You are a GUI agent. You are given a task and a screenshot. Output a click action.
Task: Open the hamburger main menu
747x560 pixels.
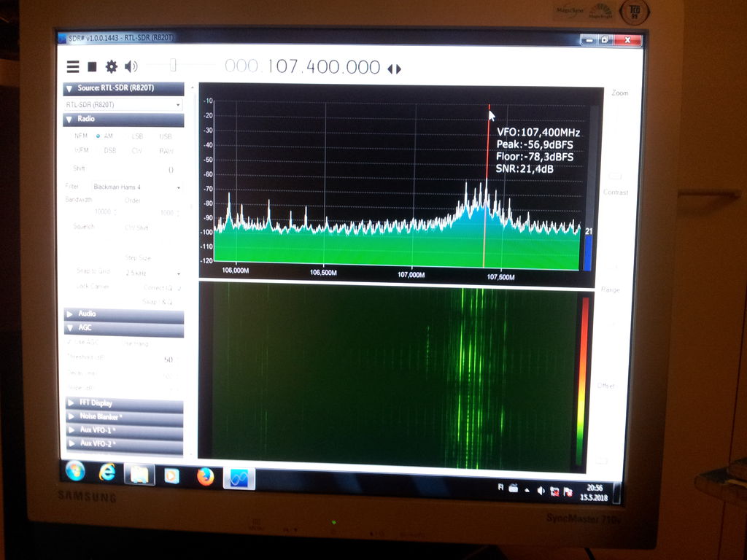click(73, 67)
